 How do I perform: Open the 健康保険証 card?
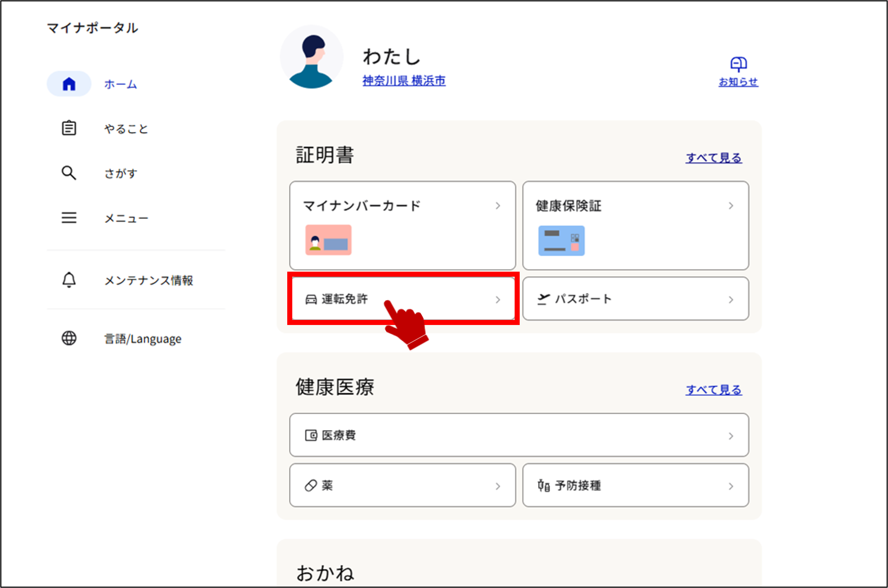coord(636,226)
